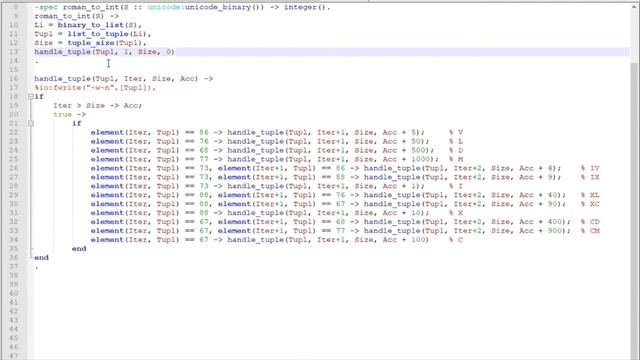Viewport: 640px width, 360px height.
Task: Click 'Acc + 500' on the D line
Action: 404,150
